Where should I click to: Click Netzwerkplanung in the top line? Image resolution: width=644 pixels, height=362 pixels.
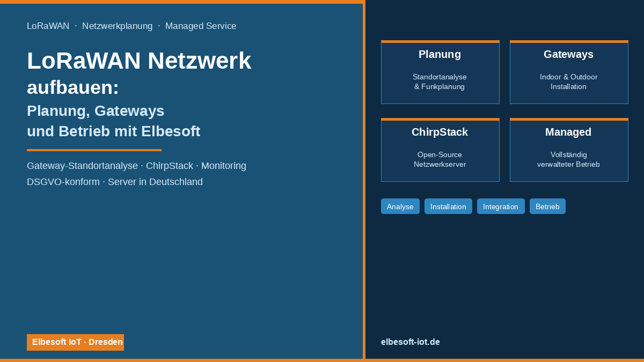coord(117,26)
